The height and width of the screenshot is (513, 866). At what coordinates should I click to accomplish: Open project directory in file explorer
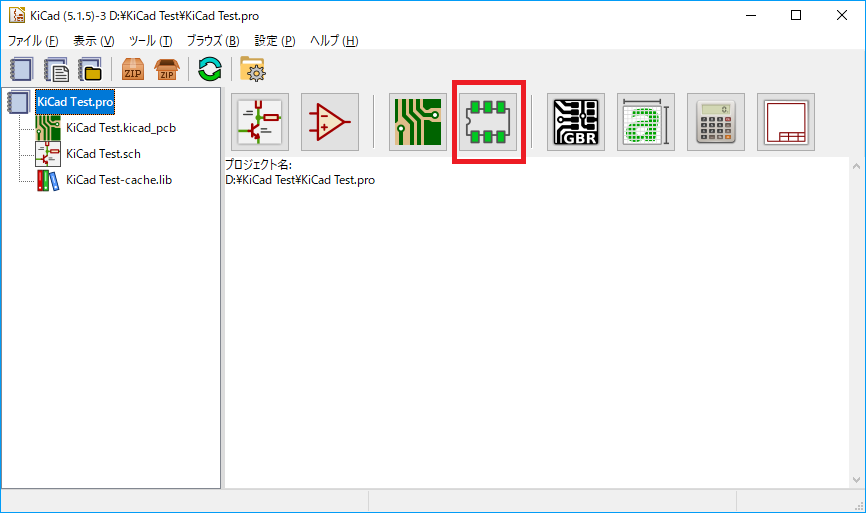253,70
